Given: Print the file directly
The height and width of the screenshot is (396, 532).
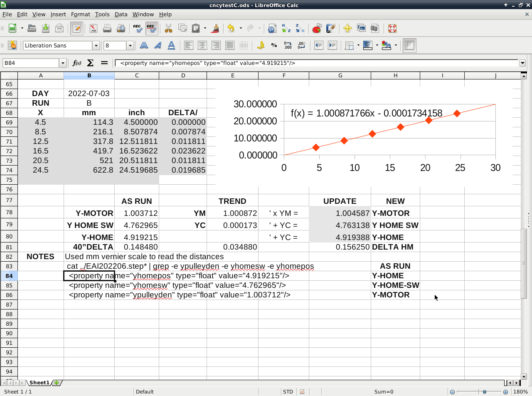Looking at the screenshot, I should click(107, 28).
